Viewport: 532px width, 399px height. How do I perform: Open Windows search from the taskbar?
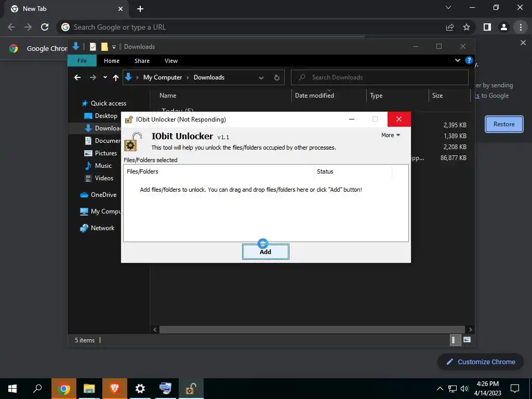coord(37,389)
